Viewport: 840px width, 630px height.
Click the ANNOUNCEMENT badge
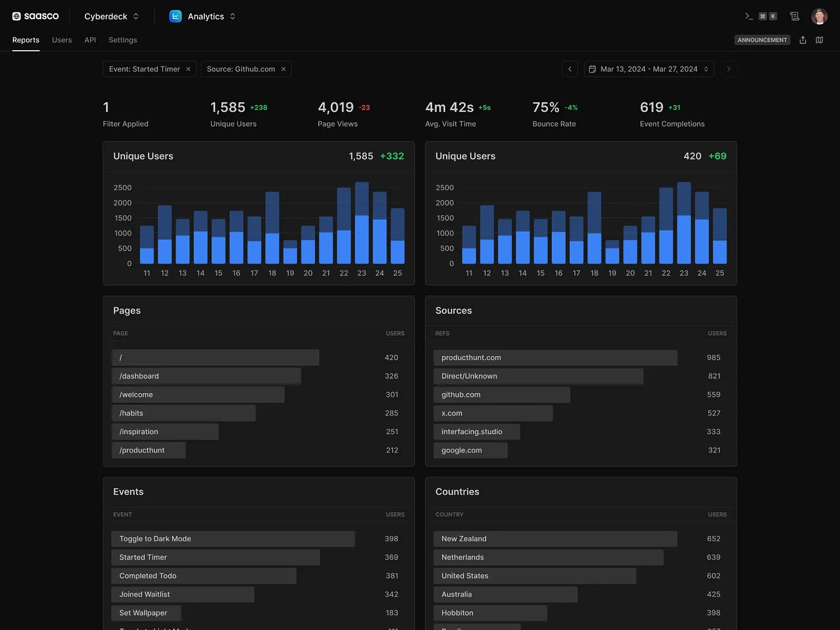(x=762, y=40)
